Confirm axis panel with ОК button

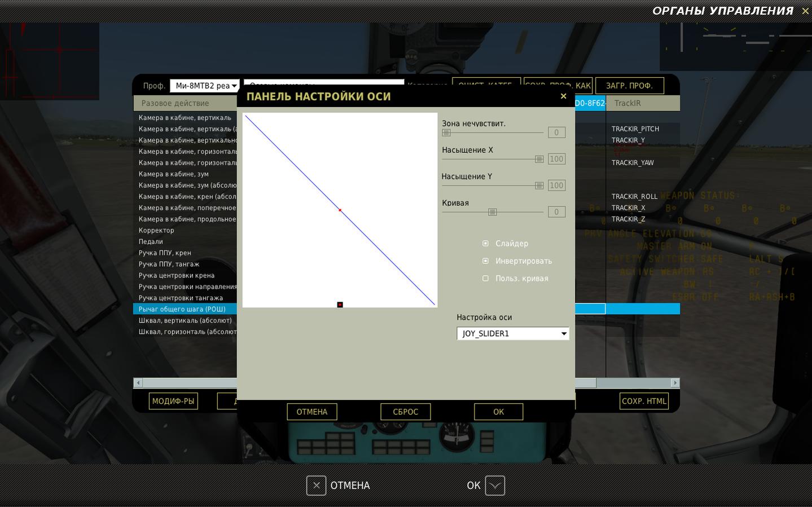click(499, 412)
